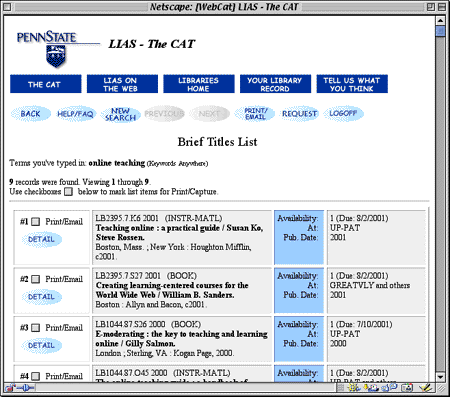Click the Composer pencil icon in the component bar
Screen dimensions: 450x397
pos(426,388)
